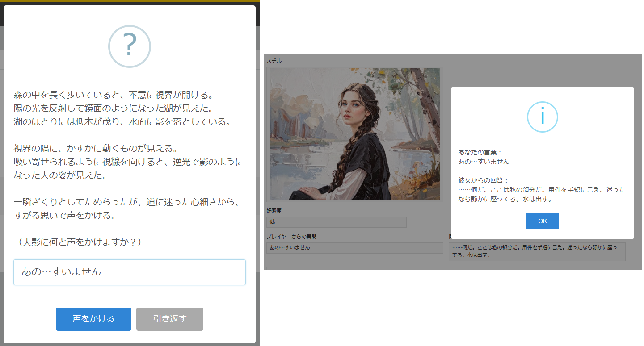The width and height of the screenshot is (644, 346).
Task: Click the 好感度 label
Action: point(274,210)
